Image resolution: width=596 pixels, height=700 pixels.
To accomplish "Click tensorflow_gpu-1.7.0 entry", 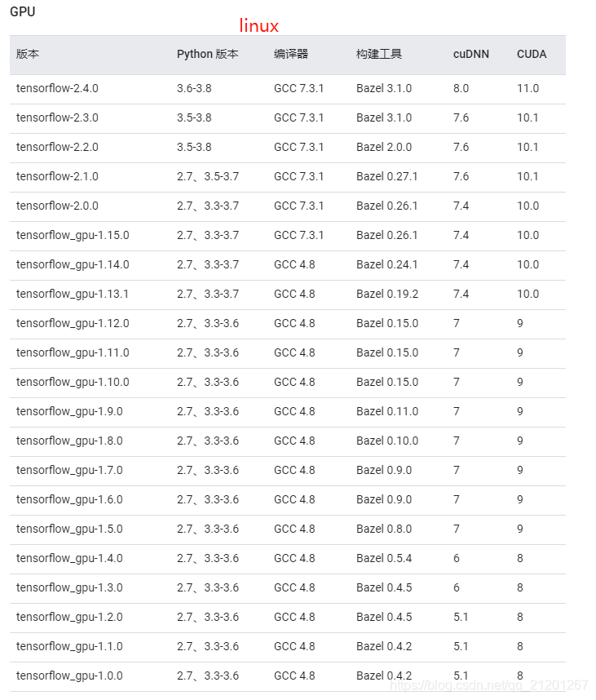I will (x=69, y=471).
